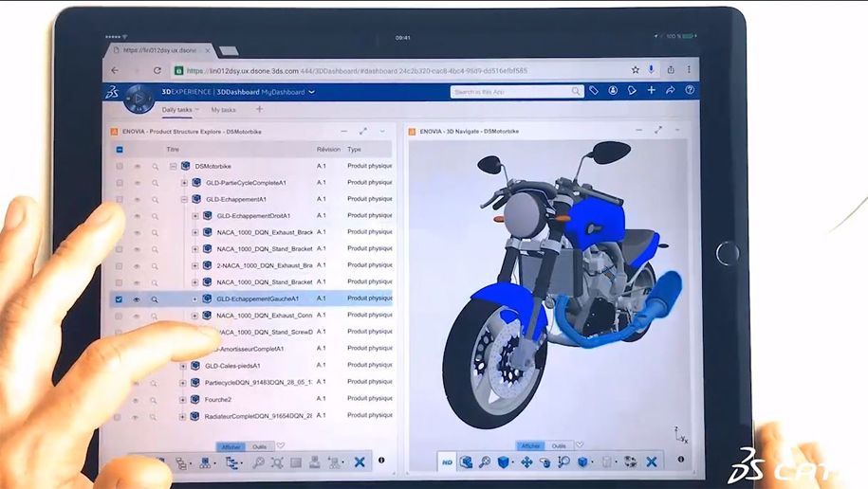Open the user profile icon

613,90
